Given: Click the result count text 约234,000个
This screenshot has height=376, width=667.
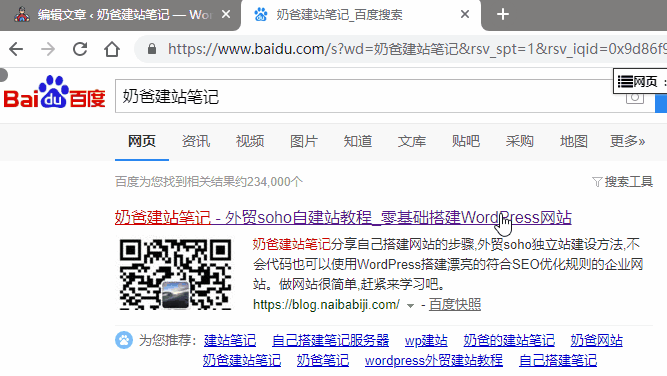Looking at the screenshot, I should [x=269, y=182].
